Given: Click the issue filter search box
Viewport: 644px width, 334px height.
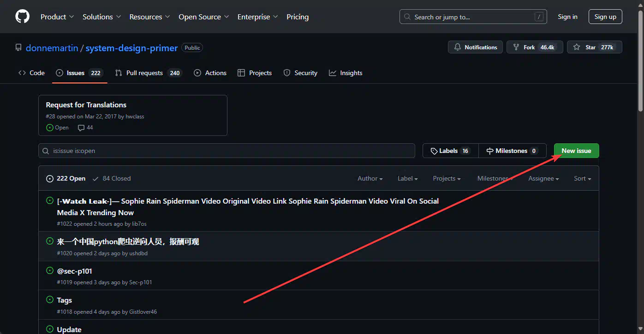Looking at the screenshot, I should point(227,151).
